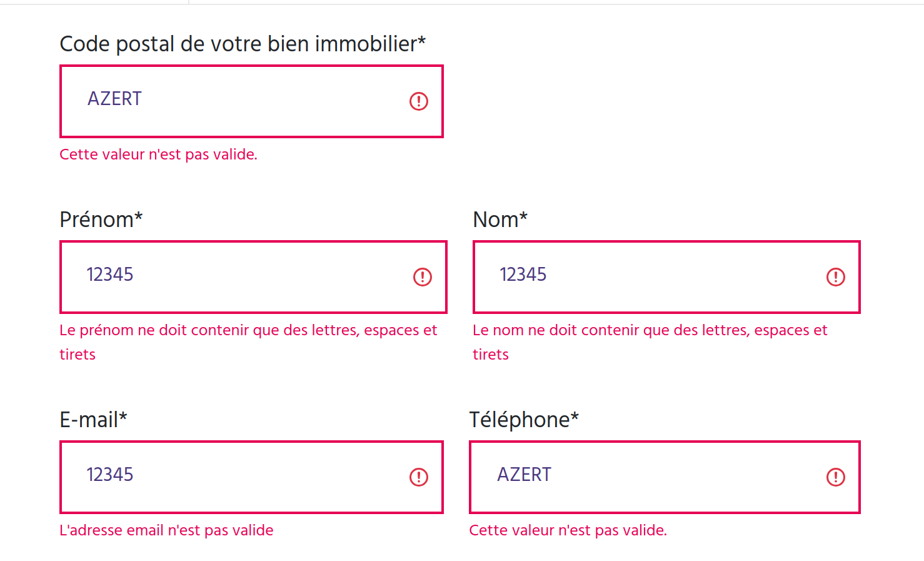The width and height of the screenshot is (924, 561).
Task: Click the 'Code postal de votre bien immobilier' label
Action: [x=243, y=44]
